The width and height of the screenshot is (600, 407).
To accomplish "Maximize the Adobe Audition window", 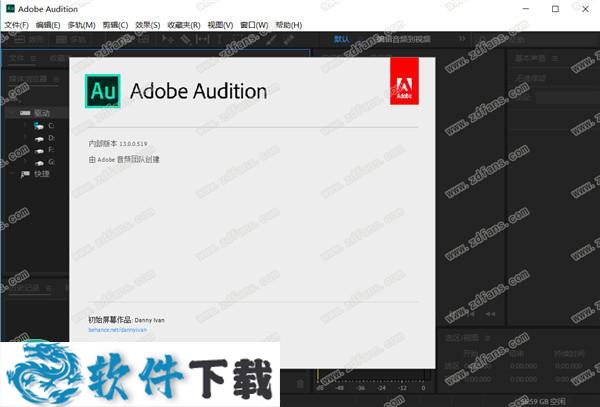I will [555, 9].
